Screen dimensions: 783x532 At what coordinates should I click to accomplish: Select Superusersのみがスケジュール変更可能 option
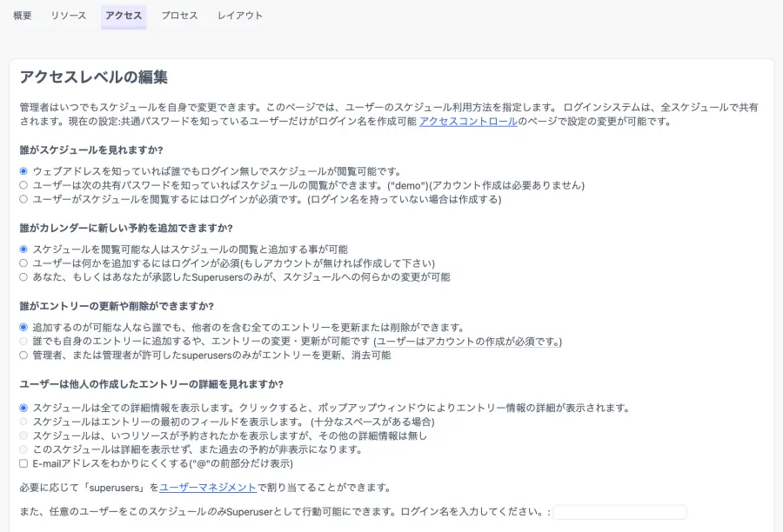(x=23, y=277)
